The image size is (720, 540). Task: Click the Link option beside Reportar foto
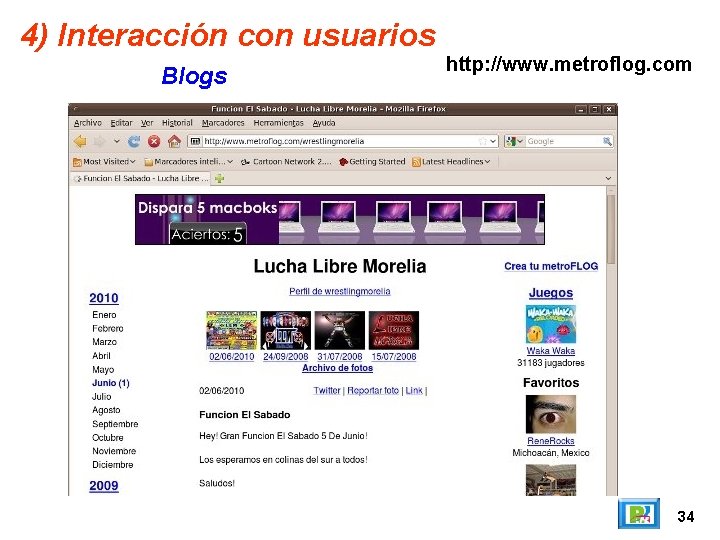[414, 391]
